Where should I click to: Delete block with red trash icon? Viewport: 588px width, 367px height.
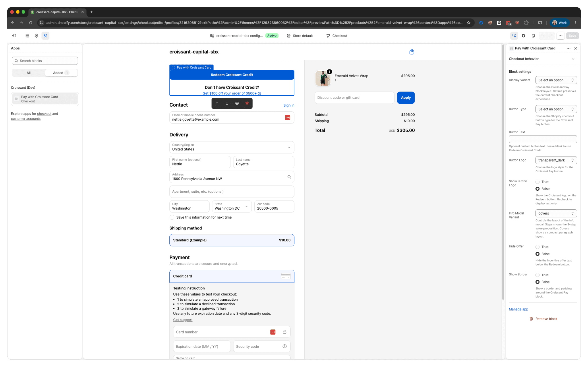(x=247, y=103)
